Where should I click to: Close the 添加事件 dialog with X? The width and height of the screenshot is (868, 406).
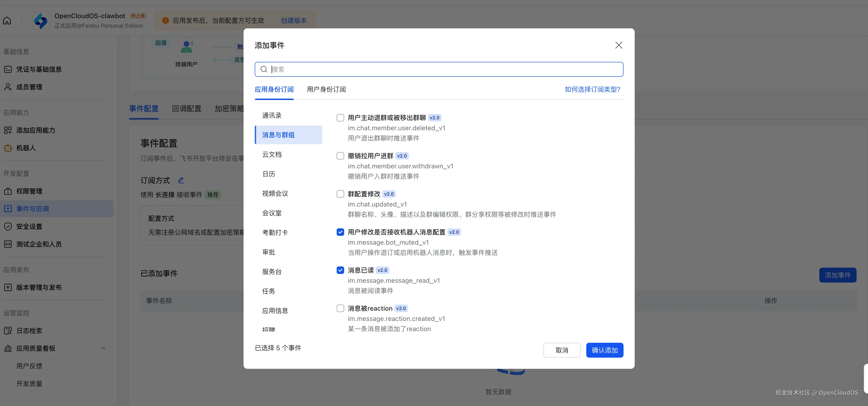(x=618, y=45)
